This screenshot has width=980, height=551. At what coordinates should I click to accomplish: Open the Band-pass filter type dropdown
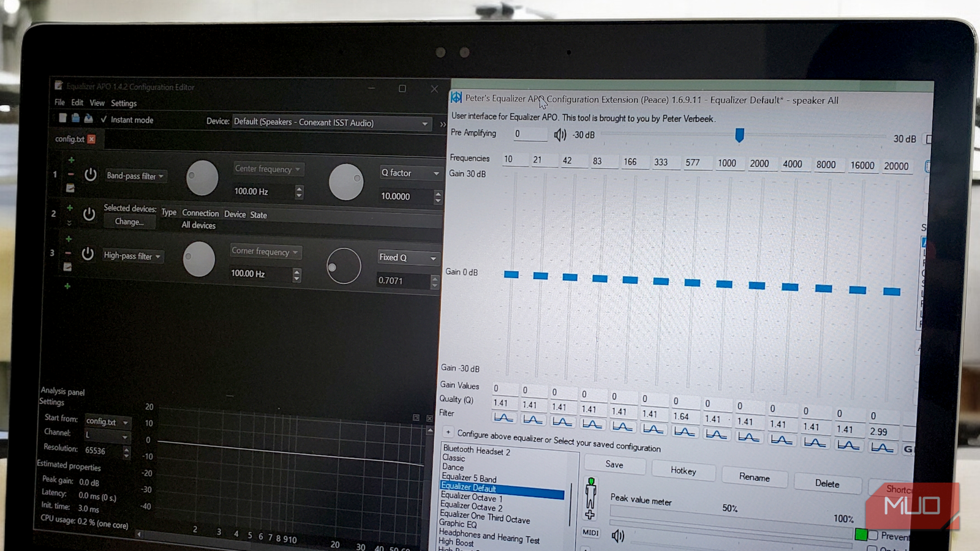pos(135,176)
